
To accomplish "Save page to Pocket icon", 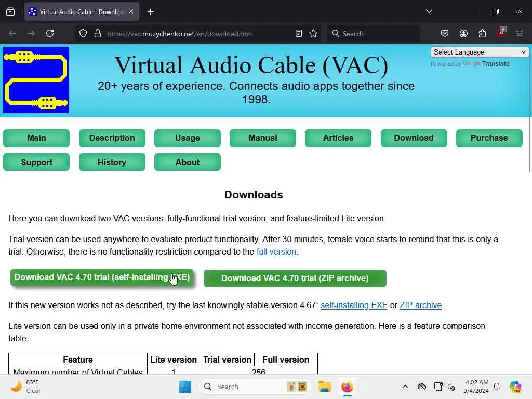I will [445, 34].
